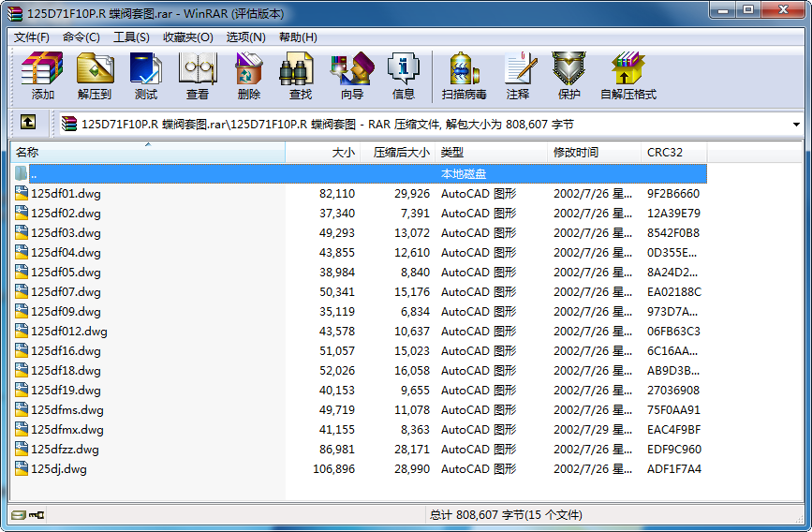Screen dimensions: 812x532
Task: Open the 收藏夹(O) menu
Action: point(188,37)
